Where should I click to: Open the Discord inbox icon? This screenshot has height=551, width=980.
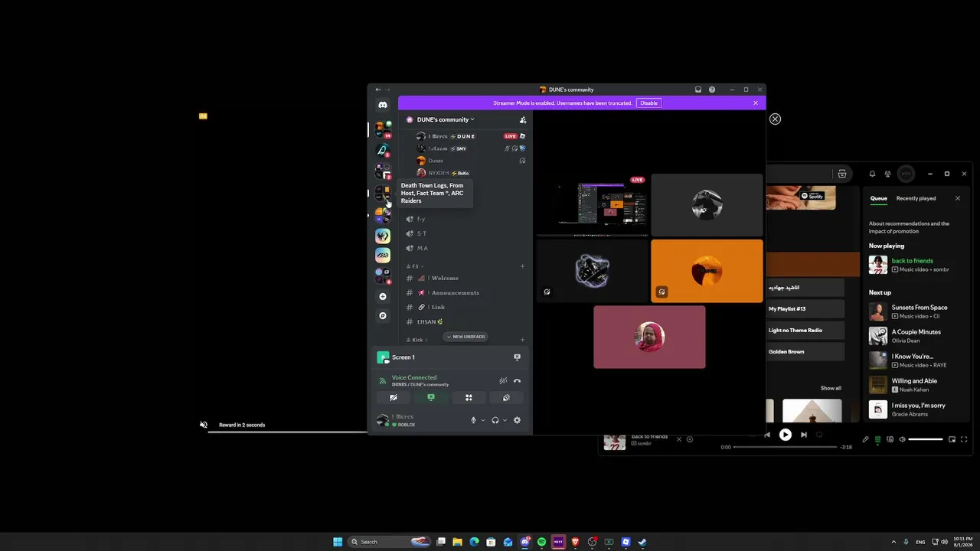coord(698,90)
